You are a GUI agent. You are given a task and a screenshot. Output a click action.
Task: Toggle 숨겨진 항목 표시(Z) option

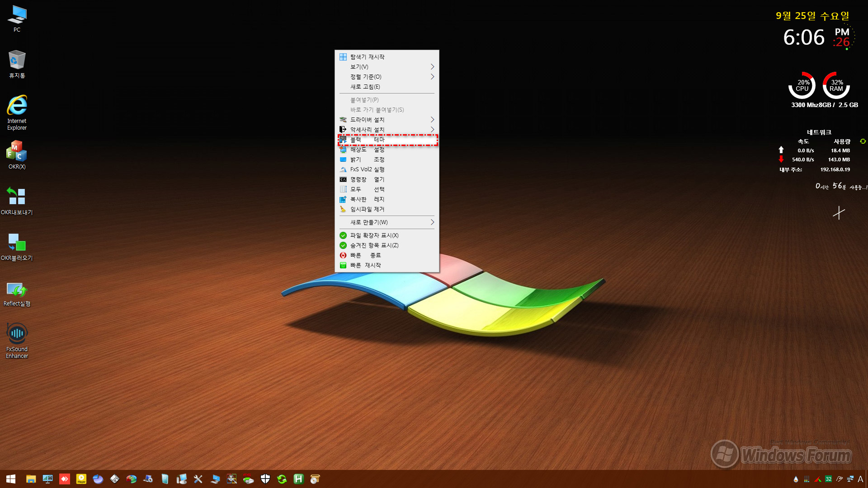[x=387, y=245]
